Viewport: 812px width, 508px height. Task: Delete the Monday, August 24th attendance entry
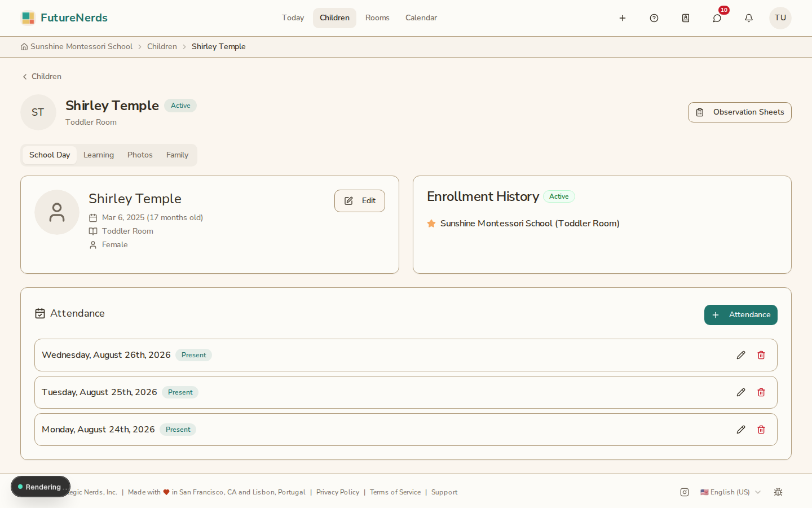(x=761, y=430)
